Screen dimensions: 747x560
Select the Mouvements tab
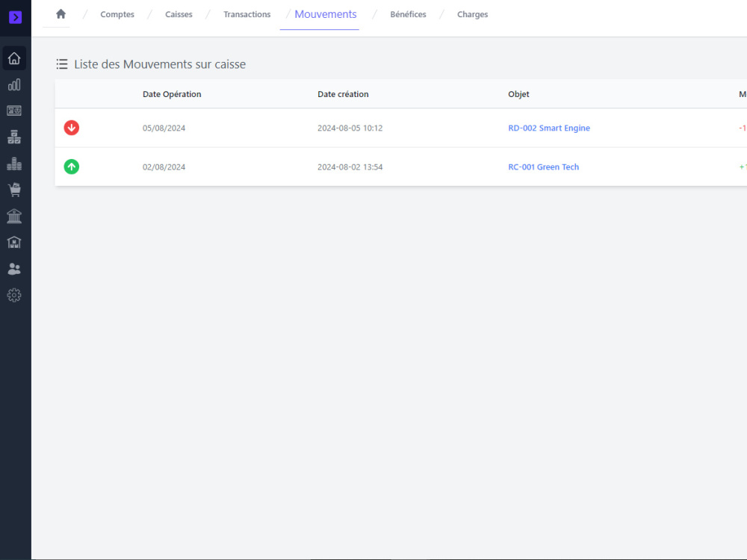(326, 14)
